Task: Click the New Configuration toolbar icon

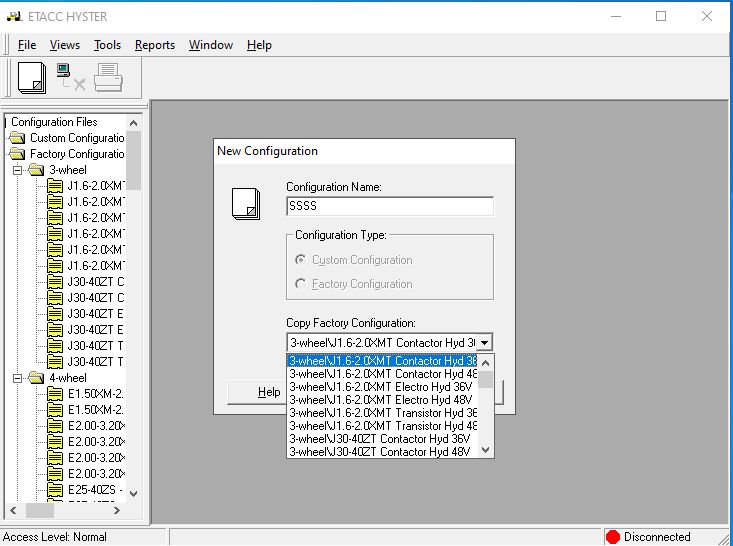Action: 32,77
